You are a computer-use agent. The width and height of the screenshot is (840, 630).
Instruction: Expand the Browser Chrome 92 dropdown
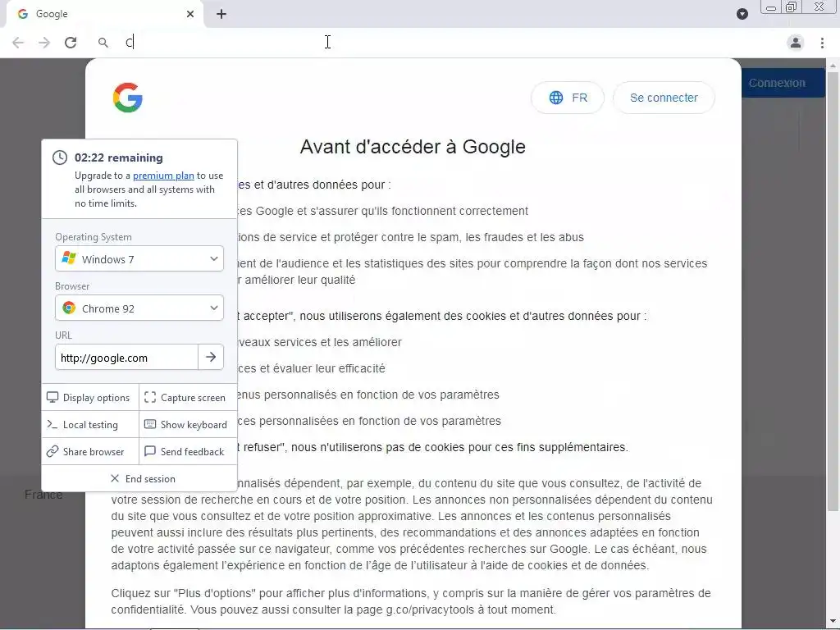pos(139,308)
